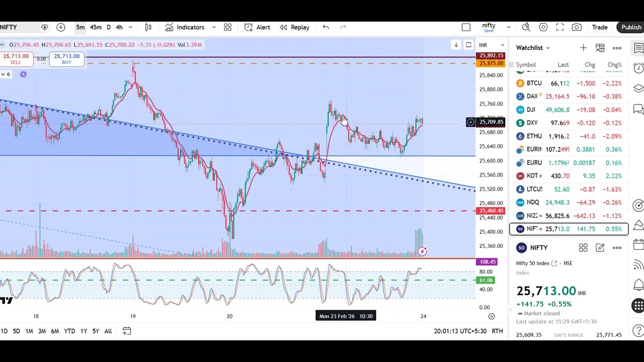Open the indicator templates grid icon
Image resolution: width=644 pixels, height=362 pixels.
(x=227, y=27)
